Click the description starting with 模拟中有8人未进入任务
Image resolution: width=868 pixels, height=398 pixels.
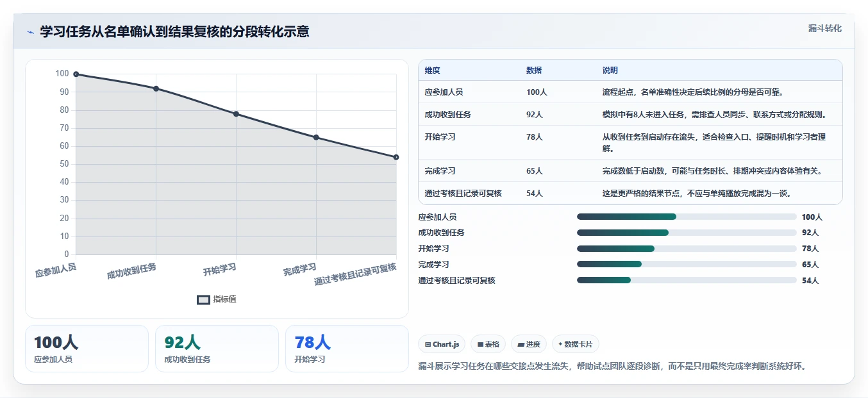[x=715, y=115]
